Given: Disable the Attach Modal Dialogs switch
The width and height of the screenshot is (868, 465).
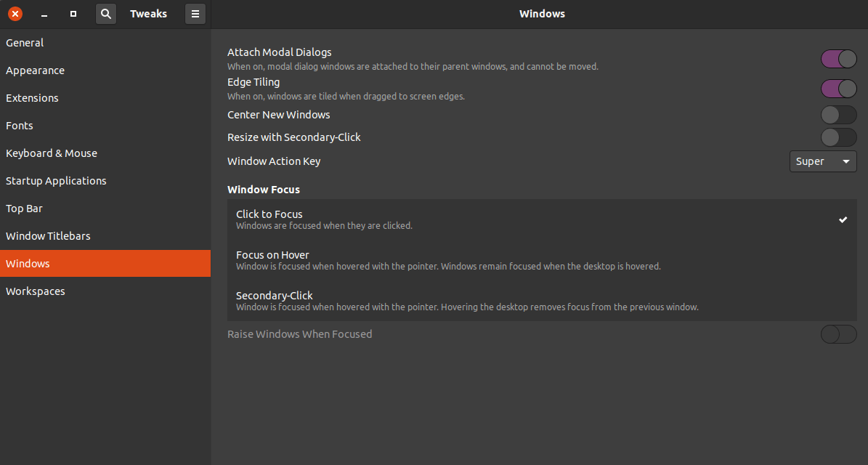Looking at the screenshot, I should tap(838, 59).
